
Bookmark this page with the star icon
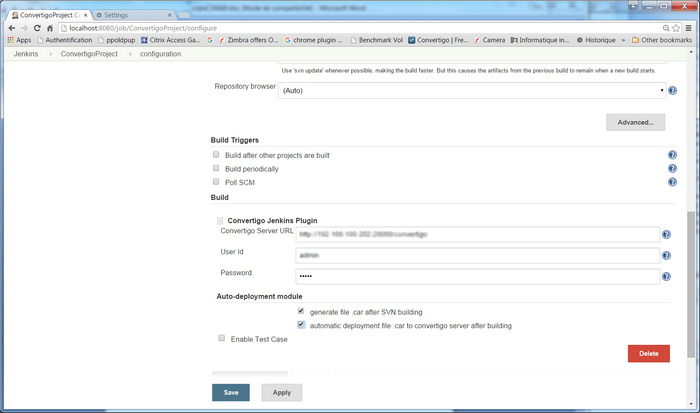point(676,28)
